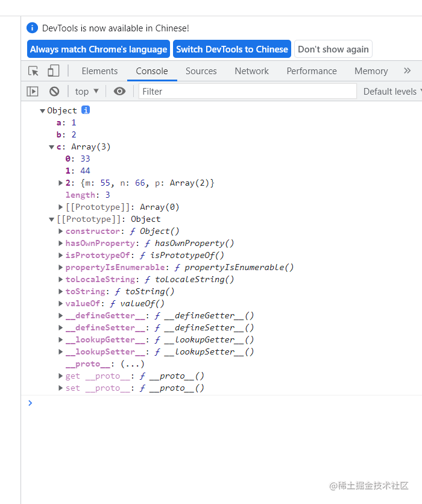Select array index 1: 44 row
This screenshot has height=504, width=422.
click(78, 171)
